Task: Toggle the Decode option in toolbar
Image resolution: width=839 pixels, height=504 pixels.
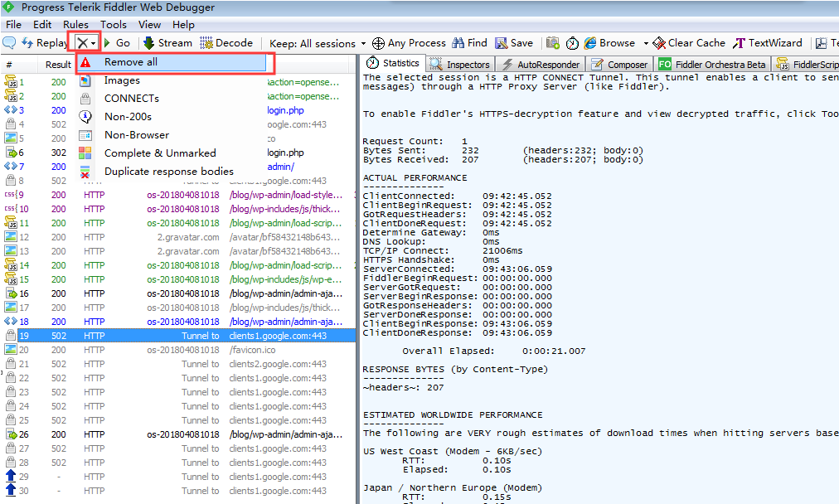Action: (x=226, y=43)
